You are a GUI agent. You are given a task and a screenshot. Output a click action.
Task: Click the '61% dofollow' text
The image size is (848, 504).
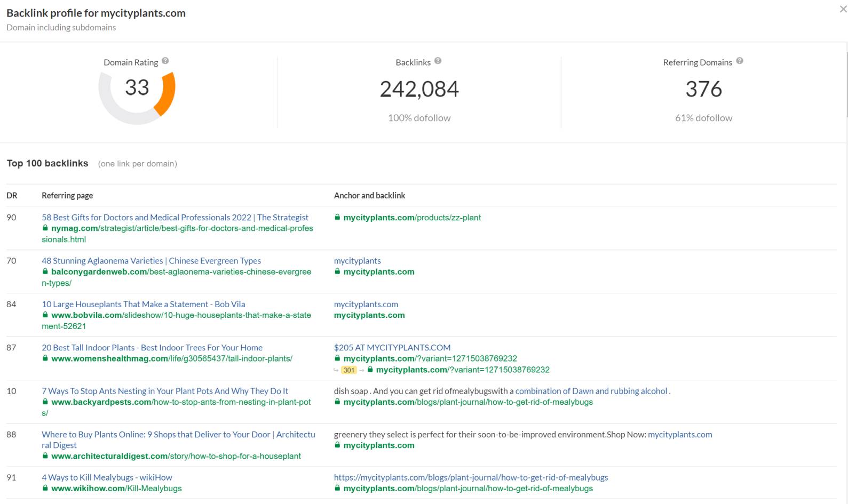click(x=704, y=118)
